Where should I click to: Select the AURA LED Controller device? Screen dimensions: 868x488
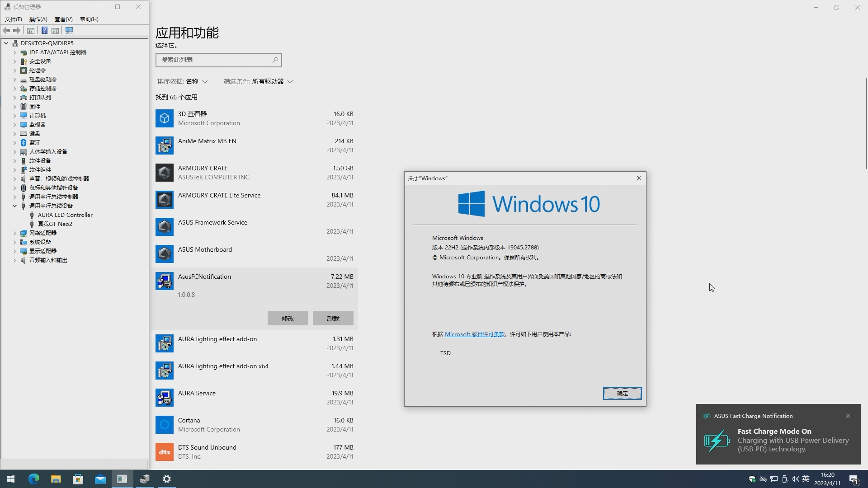tap(65, 215)
